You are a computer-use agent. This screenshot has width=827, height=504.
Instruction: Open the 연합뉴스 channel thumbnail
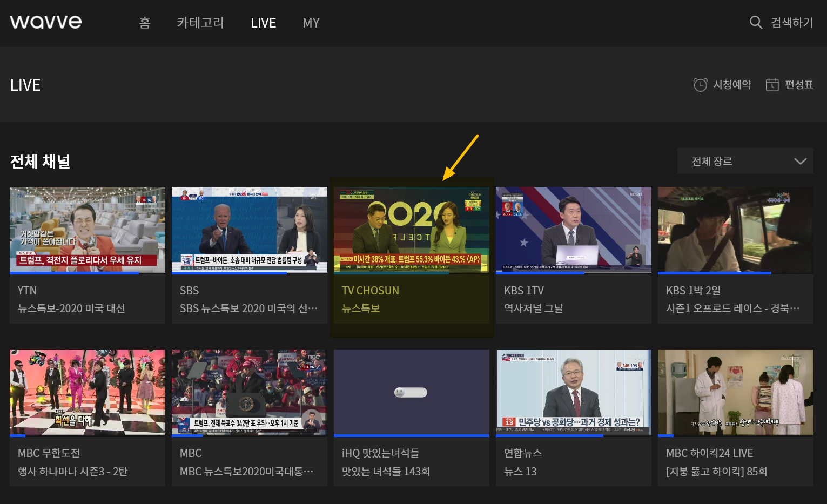coord(574,393)
